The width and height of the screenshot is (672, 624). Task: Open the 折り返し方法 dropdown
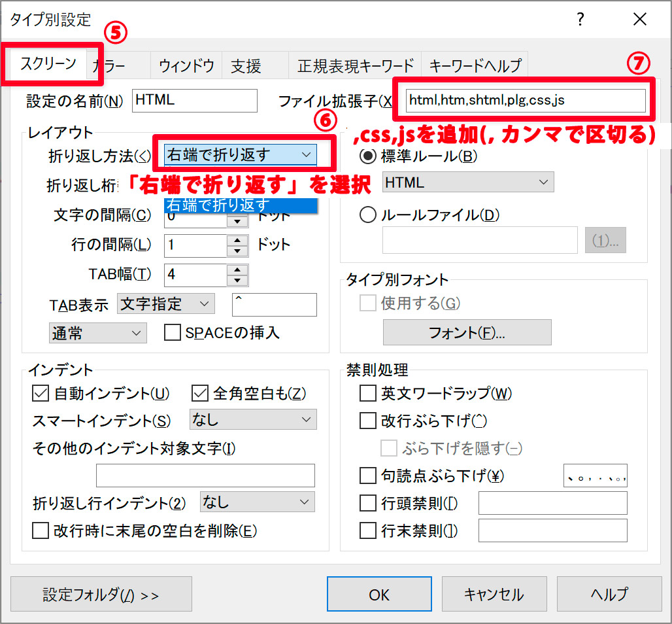239,155
